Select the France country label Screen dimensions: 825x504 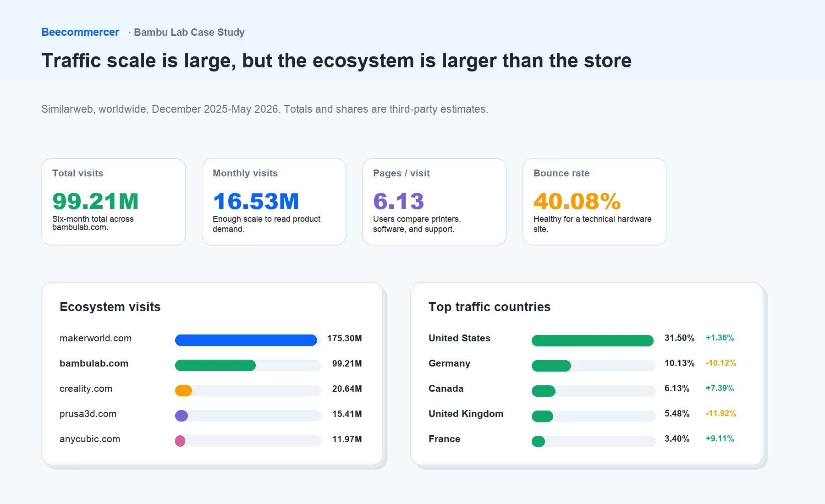pyautogui.click(x=444, y=439)
